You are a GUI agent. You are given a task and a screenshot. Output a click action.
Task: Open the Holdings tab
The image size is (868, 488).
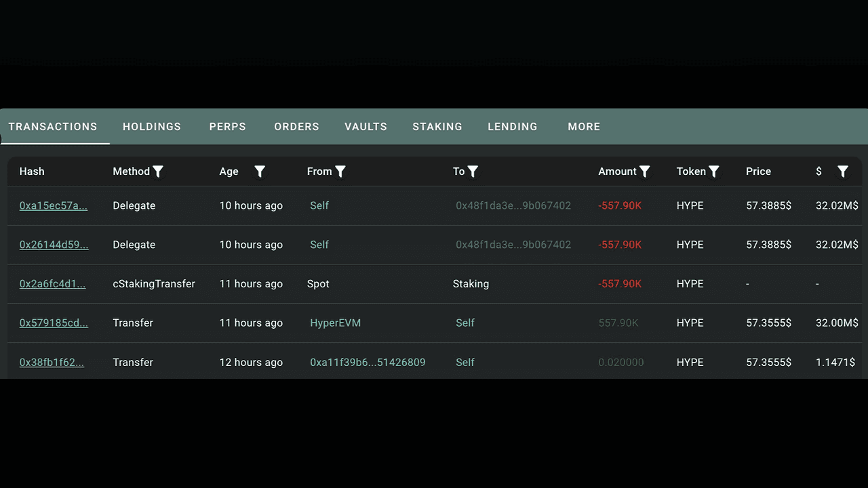[152, 127]
